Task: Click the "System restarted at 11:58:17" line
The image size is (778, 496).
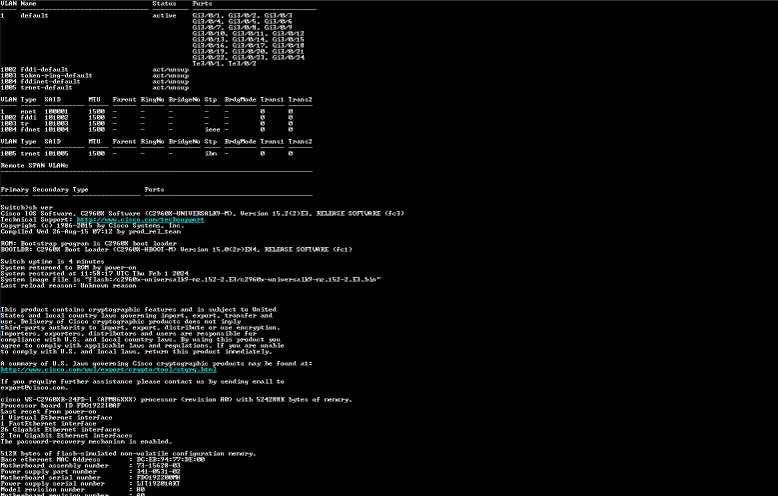Action: tap(94, 273)
